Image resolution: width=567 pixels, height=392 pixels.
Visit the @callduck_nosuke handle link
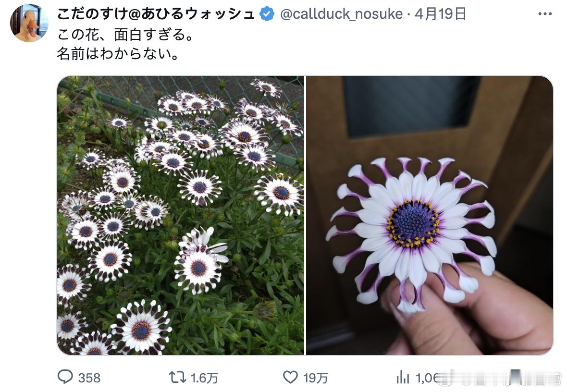point(341,14)
